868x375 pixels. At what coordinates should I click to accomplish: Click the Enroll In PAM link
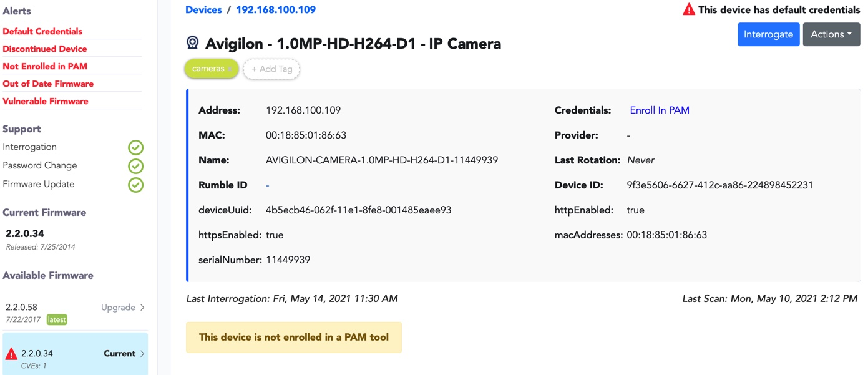tap(660, 110)
